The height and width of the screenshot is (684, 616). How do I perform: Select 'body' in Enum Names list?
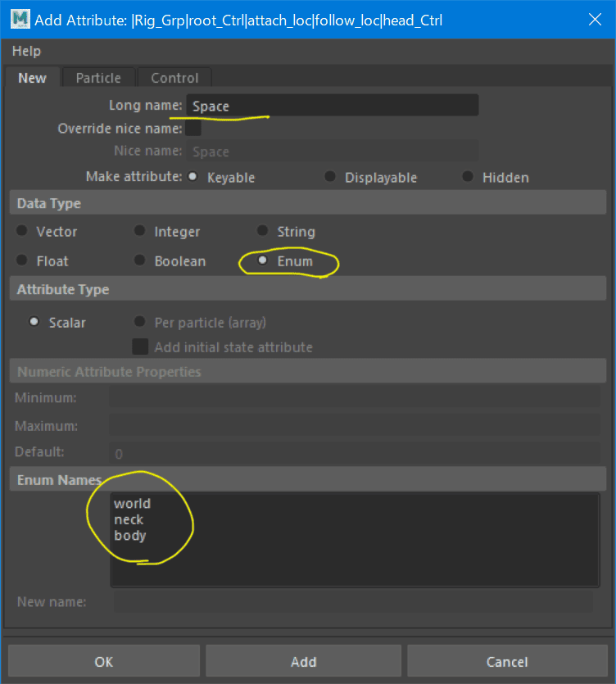(x=130, y=536)
